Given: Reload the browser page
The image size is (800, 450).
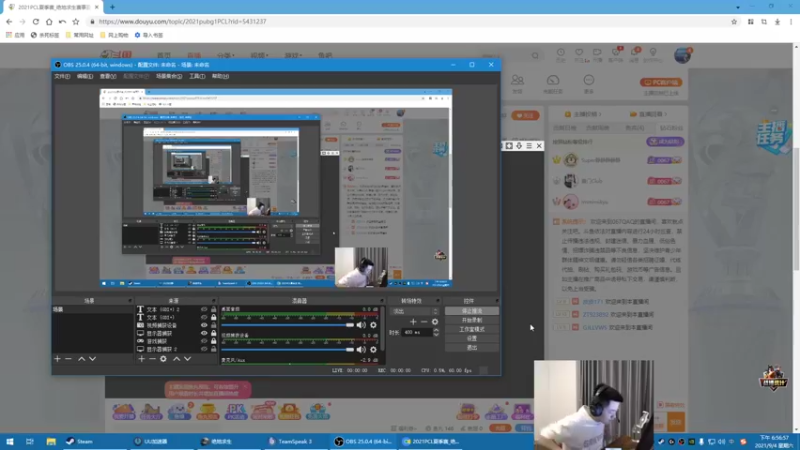Looking at the screenshot, I should pos(36,21).
